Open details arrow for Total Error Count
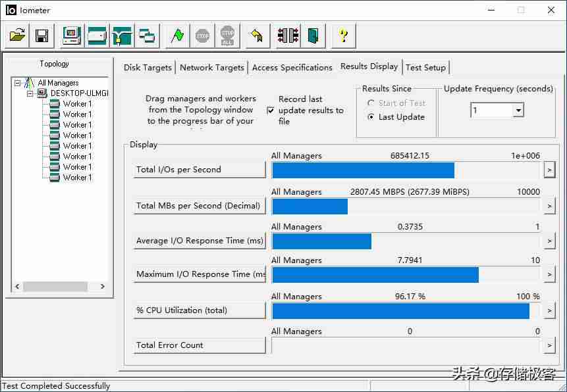 coord(549,345)
